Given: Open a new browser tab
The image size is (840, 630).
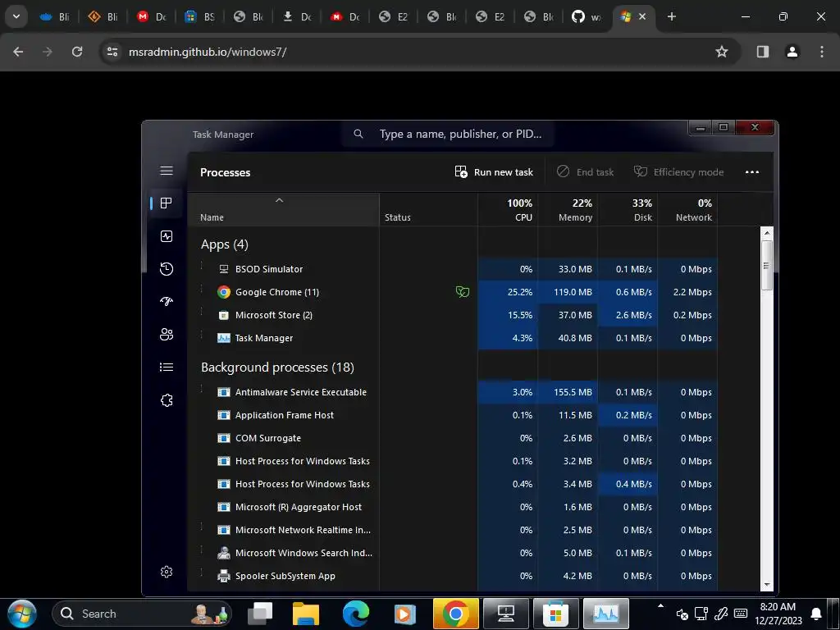Looking at the screenshot, I should click(671, 16).
